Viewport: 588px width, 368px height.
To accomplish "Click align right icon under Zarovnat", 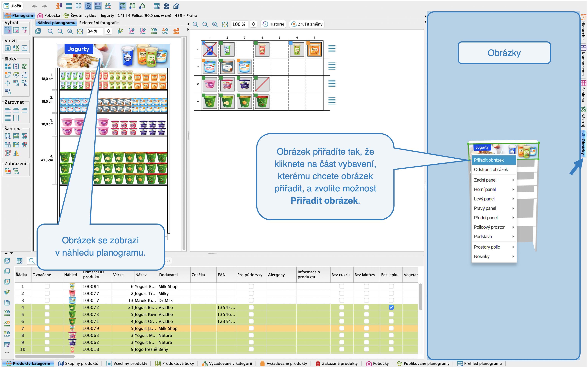I will [24, 109].
